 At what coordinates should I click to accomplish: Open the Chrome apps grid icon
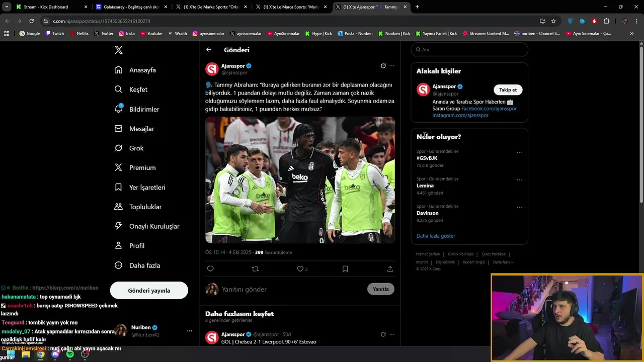point(7,34)
